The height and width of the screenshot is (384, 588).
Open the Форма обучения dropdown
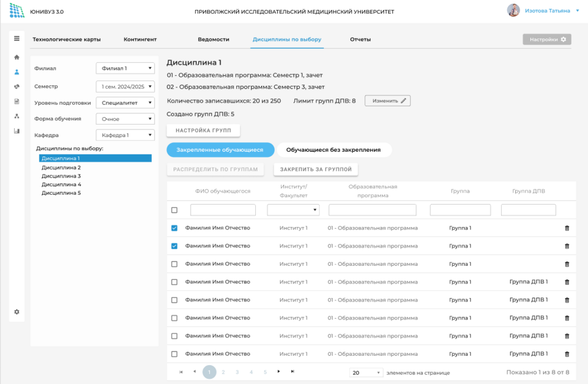tap(124, 118)
